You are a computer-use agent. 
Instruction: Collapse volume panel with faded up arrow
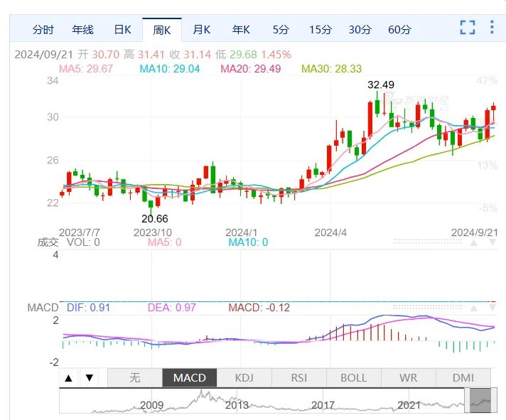(474, 242)
